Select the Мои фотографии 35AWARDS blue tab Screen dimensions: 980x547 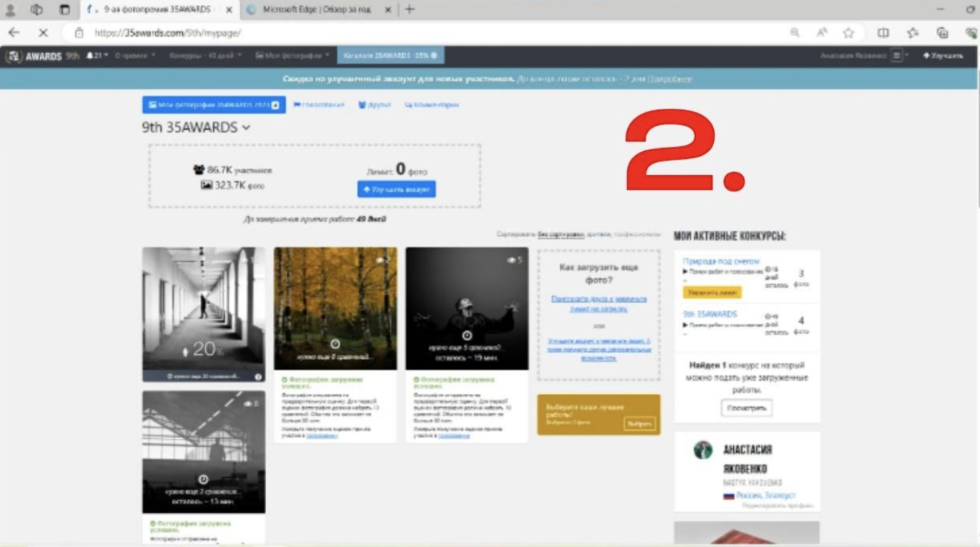(214, 105)
